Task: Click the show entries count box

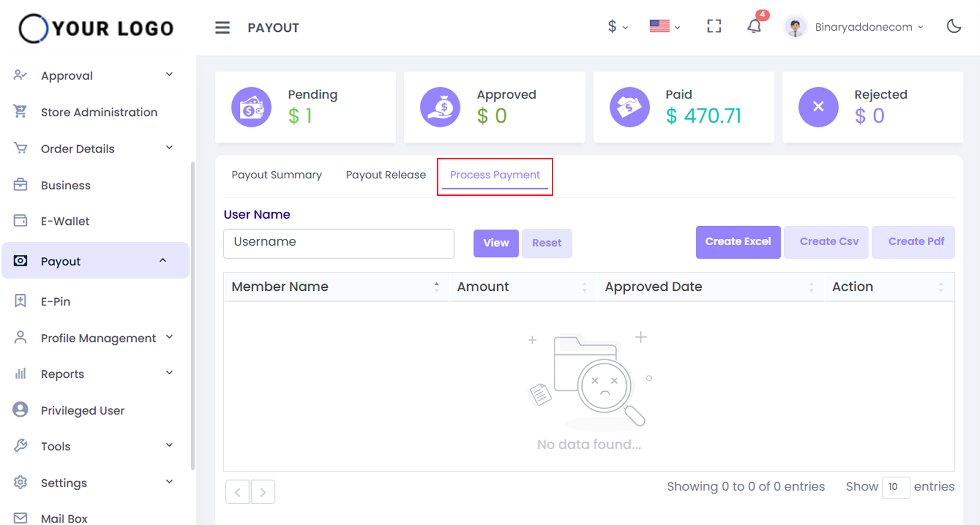Action: point(895,487)
